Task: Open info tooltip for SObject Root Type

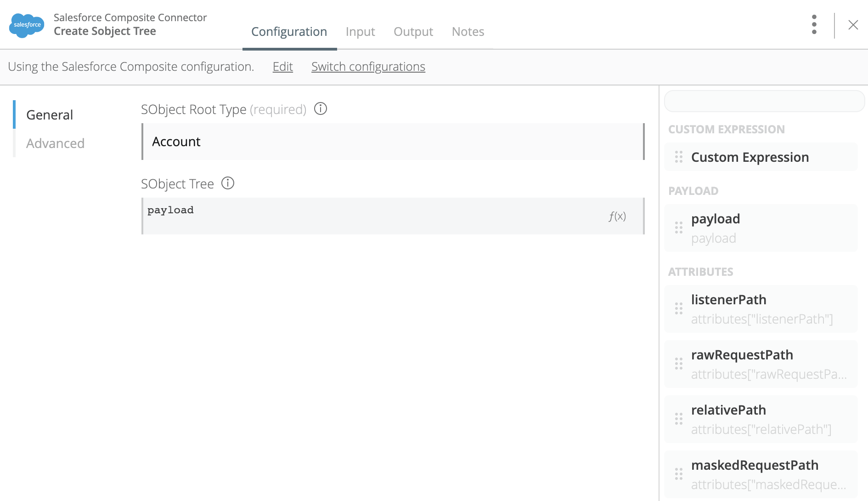Action: point(321,109)
